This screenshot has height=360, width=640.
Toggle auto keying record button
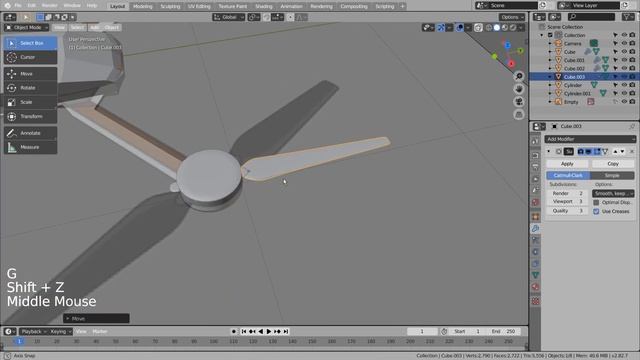[234, 331]
